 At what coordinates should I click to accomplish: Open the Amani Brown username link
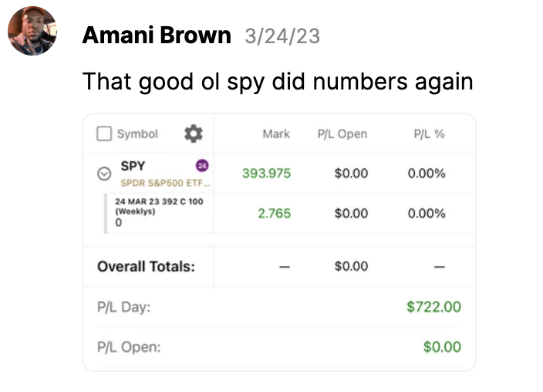tap(157, 35)
